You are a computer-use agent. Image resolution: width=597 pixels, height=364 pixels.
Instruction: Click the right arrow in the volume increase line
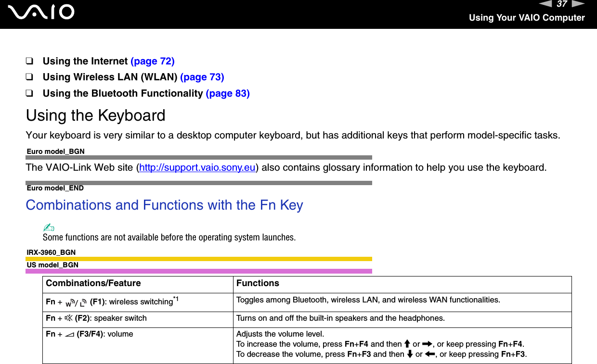(427, 344)
